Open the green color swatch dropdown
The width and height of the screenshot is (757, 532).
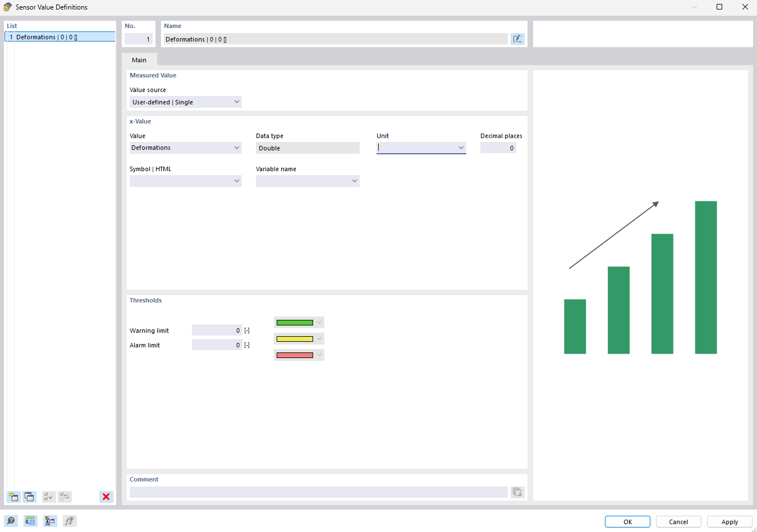[x=299, y=323]
